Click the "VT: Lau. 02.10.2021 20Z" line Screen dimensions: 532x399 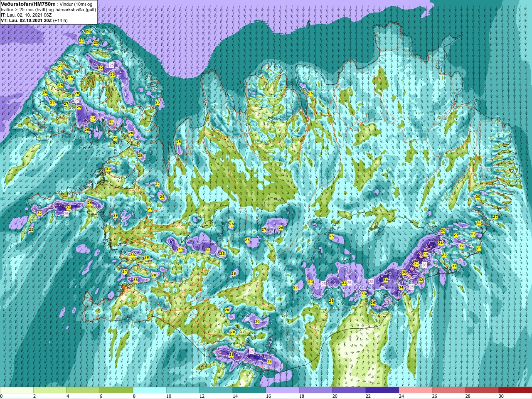pyautogui.click(x=26, y=20)
